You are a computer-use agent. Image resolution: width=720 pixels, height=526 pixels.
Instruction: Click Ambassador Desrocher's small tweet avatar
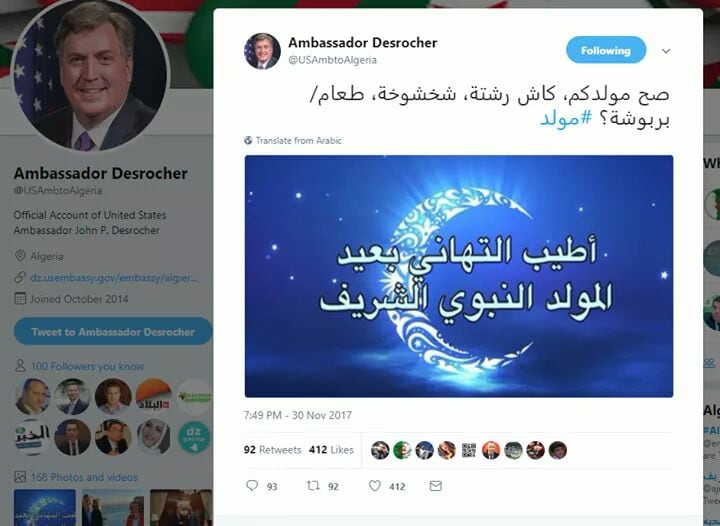[x=262, y=51]
